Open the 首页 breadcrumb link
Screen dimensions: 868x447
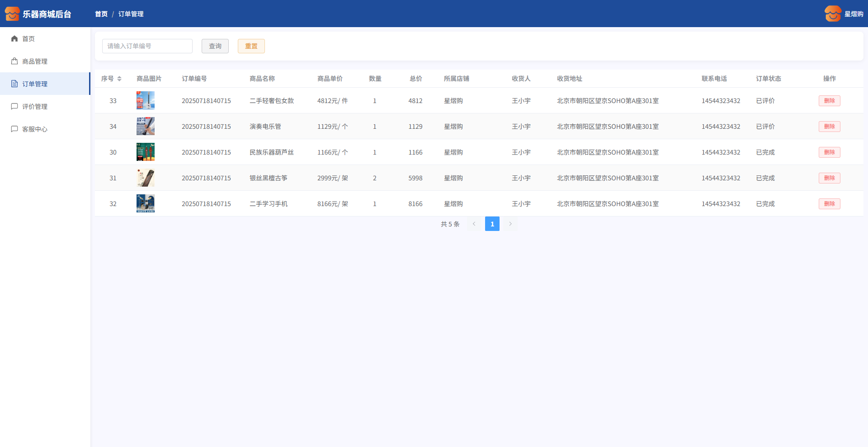tap(101, 14)
